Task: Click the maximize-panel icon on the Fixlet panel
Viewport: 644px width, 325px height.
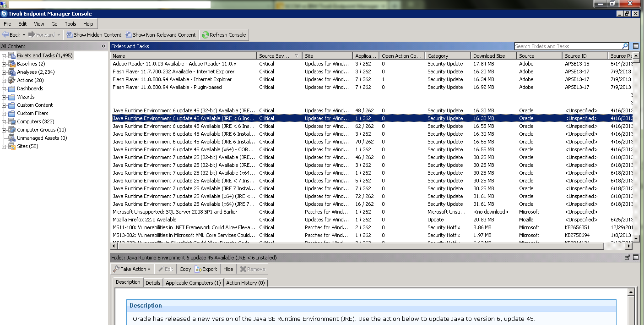Action: pos(635,257)
